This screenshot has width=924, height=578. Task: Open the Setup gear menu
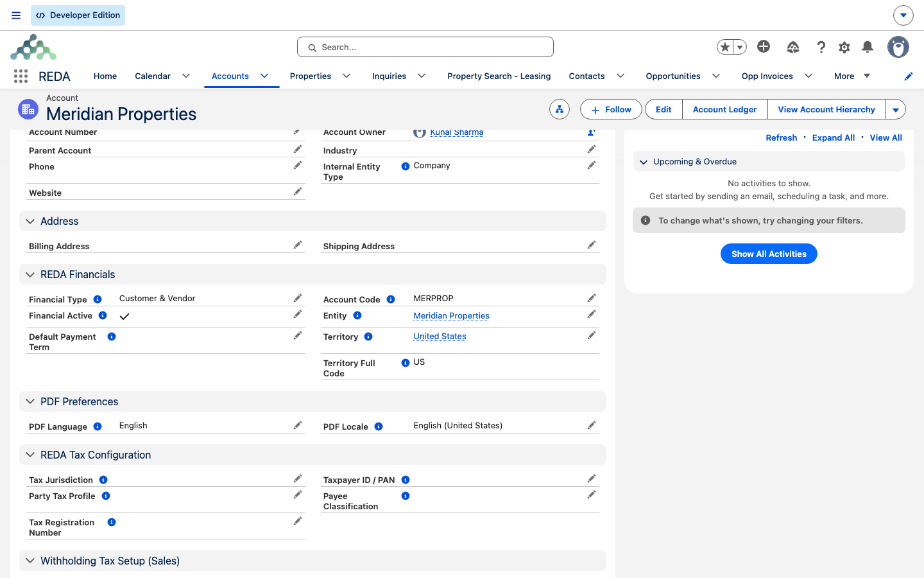844,47
